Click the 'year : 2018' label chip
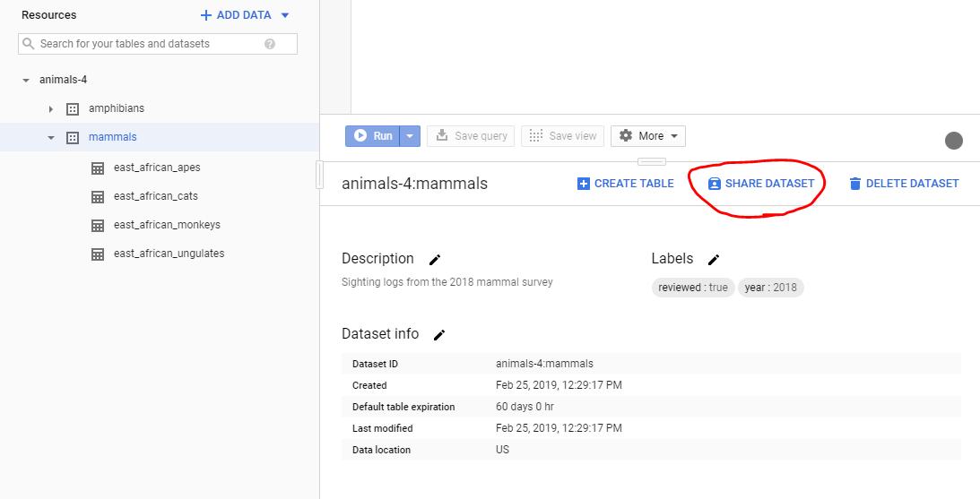Viewport: 980px width, 499px height. point(770,288)
